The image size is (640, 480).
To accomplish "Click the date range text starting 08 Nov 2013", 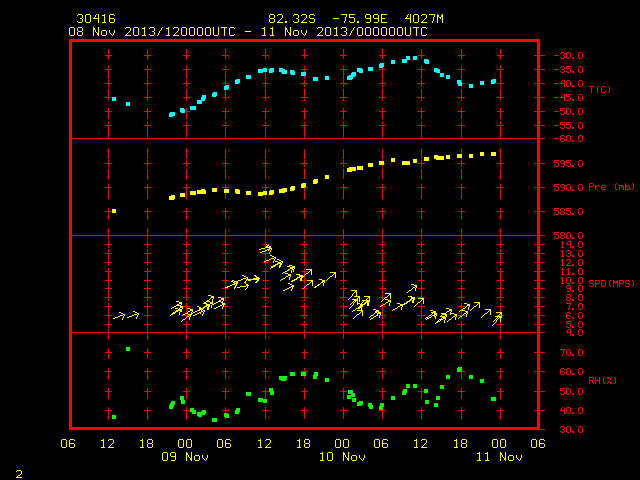I will click(248, 32).
